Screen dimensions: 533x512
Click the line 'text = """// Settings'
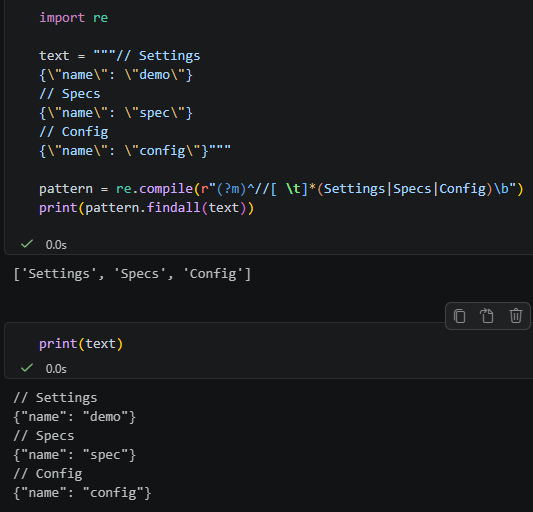tap(120, 56)
